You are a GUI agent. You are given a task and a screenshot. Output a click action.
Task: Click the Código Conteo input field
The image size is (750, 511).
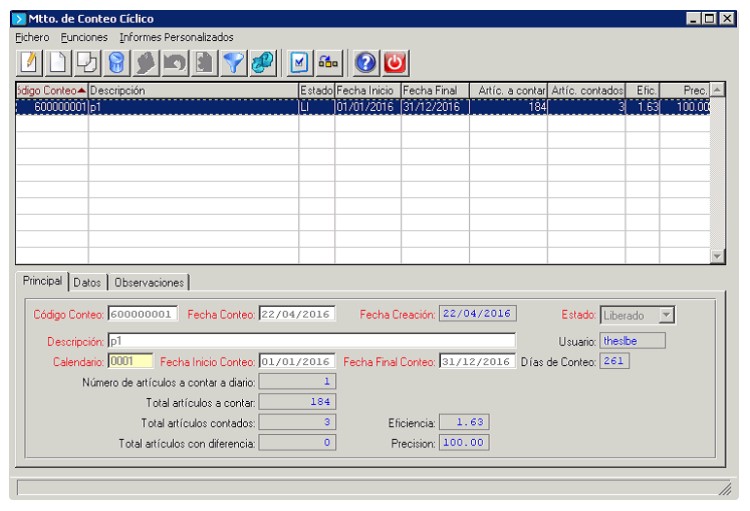(143, 314)
